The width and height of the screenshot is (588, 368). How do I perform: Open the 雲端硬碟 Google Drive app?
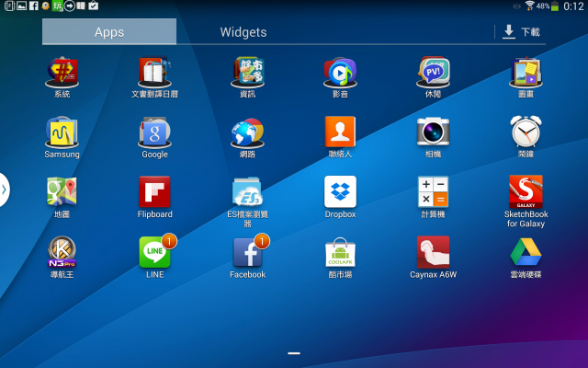tap(526, 252)
